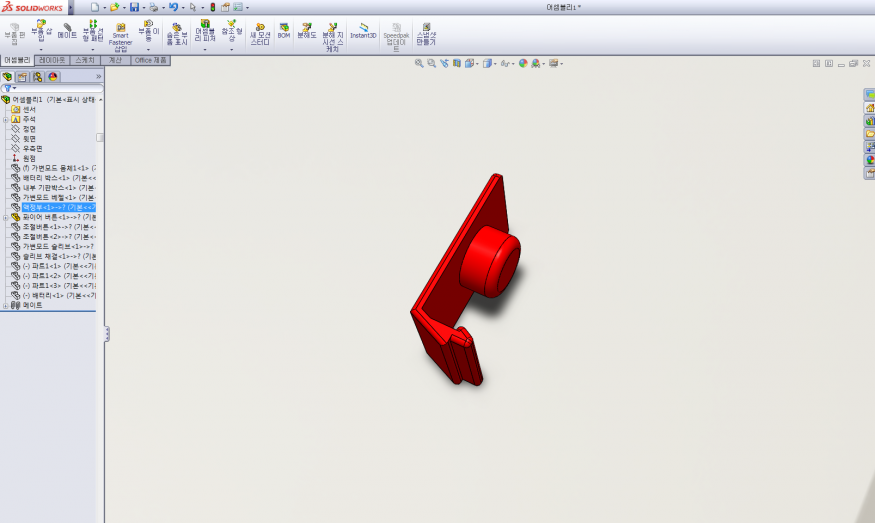Click the Rebuild traffic light icon
This screenshot has height=523, width=875.
point(213,7)
